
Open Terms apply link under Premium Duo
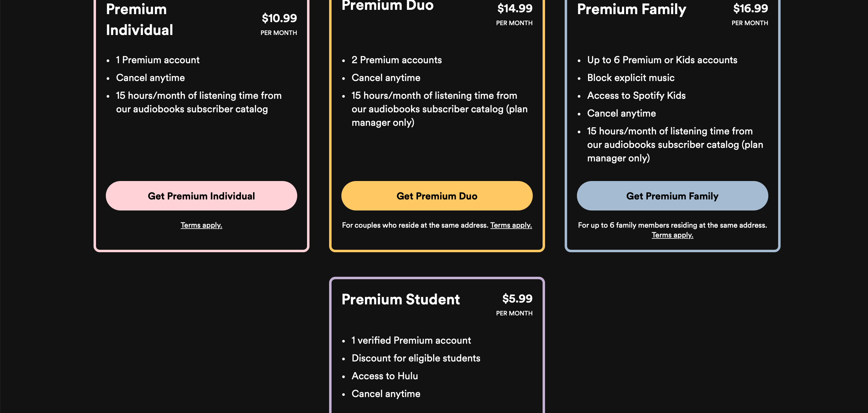click(510, 225)
